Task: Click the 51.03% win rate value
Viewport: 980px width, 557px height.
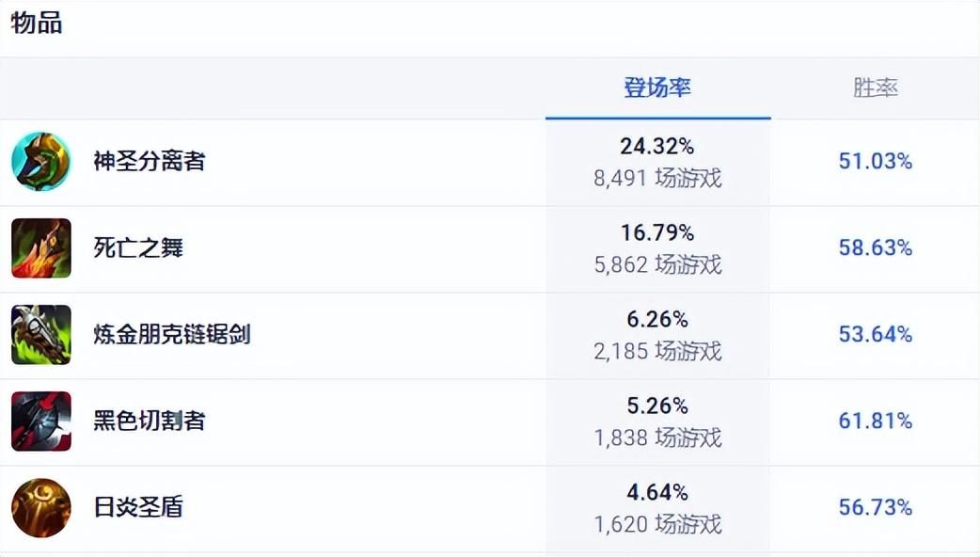Action: click(875, 161)
